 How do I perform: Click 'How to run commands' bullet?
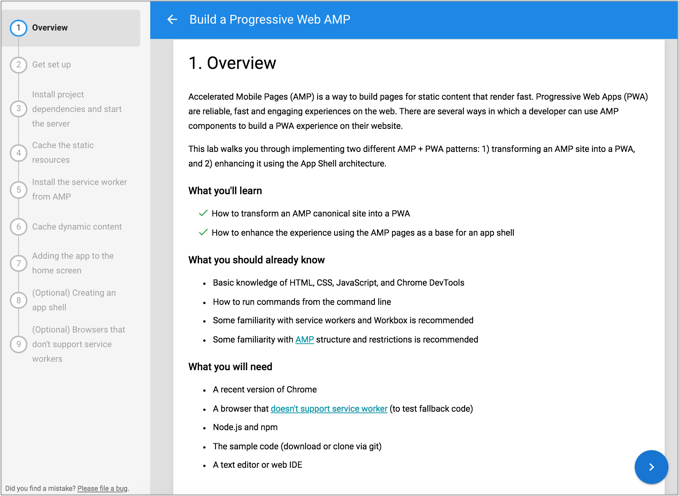pyautogui.click(x=302, y=302)
